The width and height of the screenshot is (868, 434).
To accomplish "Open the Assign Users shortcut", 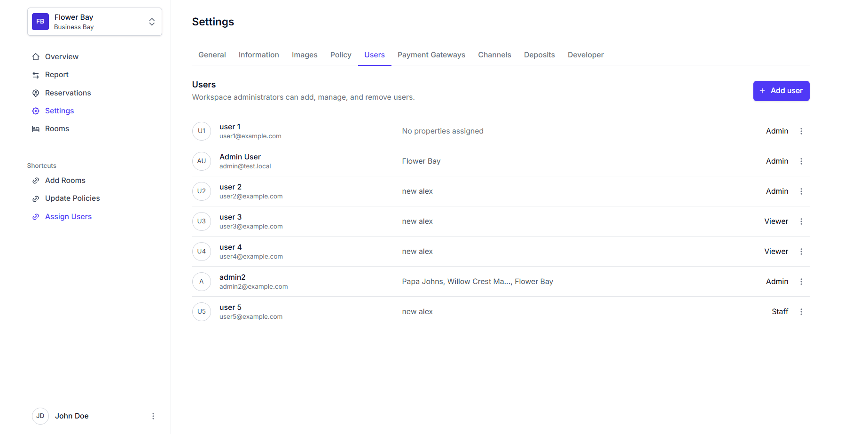I will 68,217.
